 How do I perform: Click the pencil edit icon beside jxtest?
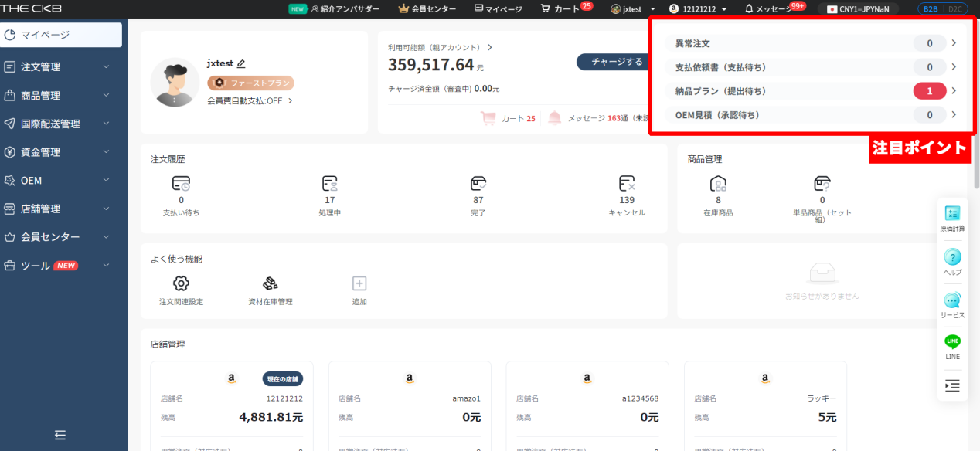coord(241,63)
